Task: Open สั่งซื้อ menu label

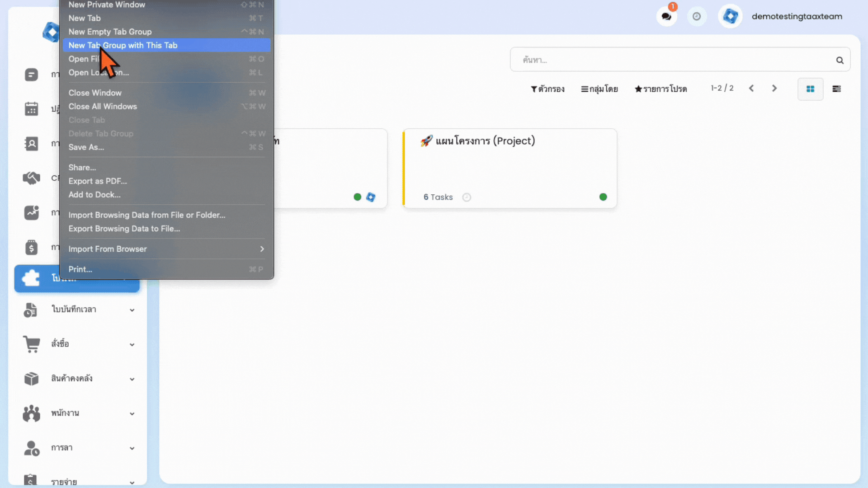Action: (60, 344)
